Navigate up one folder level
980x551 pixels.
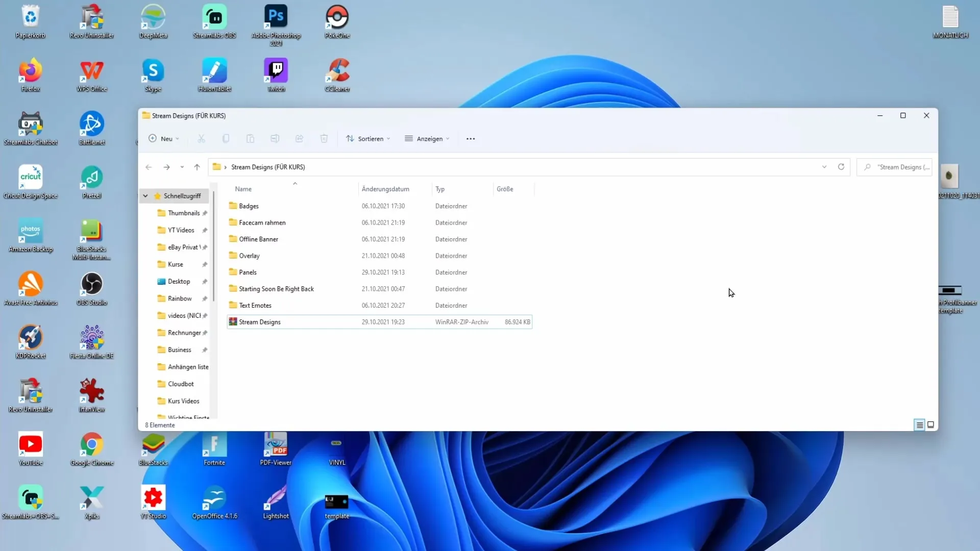click(x=197, y=167)
